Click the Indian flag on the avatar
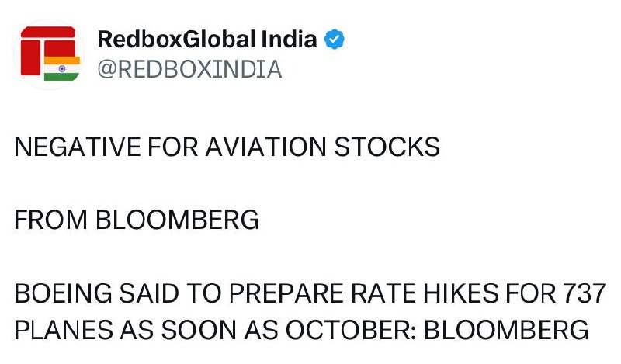Screen dimensions: 621x364 coord(62,68)
